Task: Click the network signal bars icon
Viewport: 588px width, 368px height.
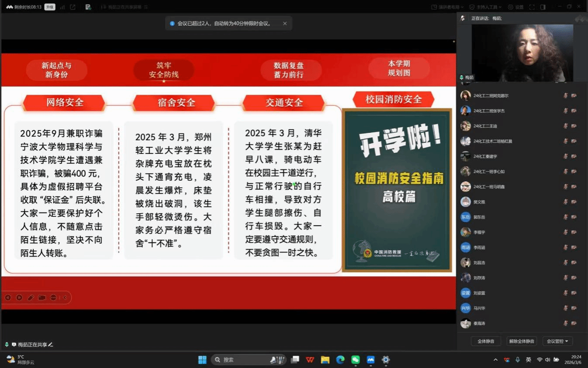Action: 62,7
